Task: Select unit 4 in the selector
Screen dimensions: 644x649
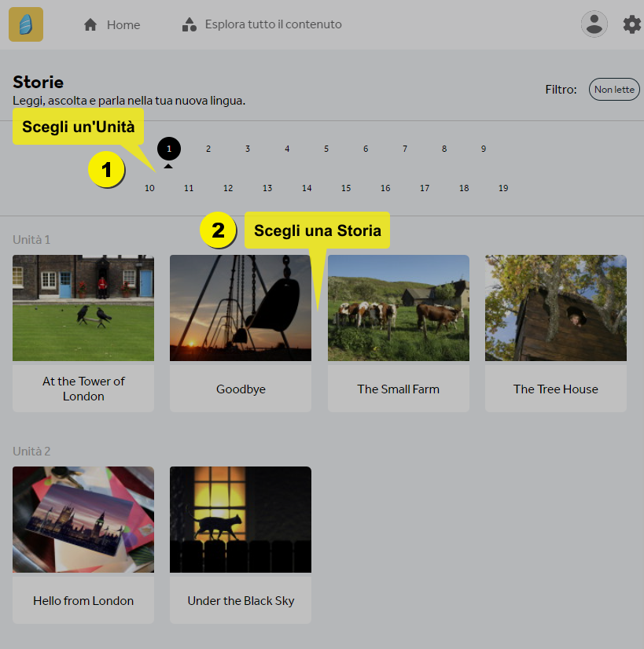Action: coord(287,149)
